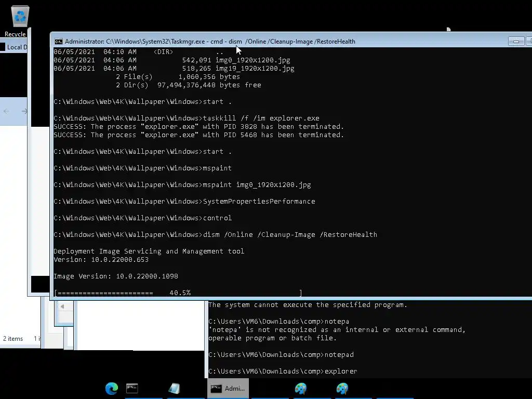Open Microsoft Edge from the taskbar
Viewport: 532px width, 399px height.
pyautogui.click(x=112, y=388)
